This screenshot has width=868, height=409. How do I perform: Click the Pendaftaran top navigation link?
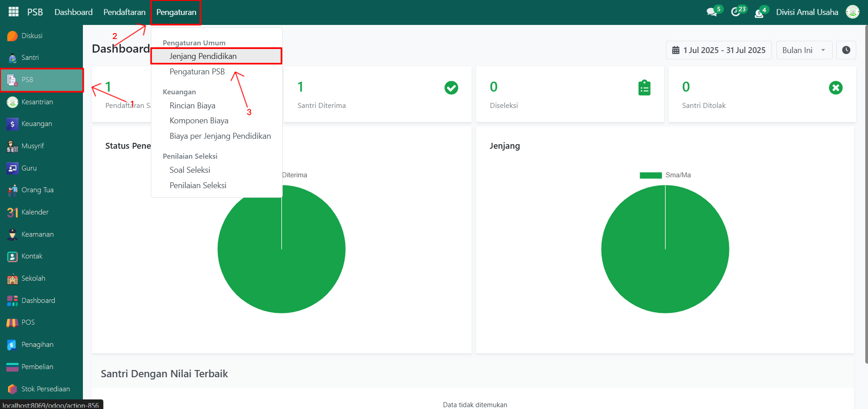124,12
